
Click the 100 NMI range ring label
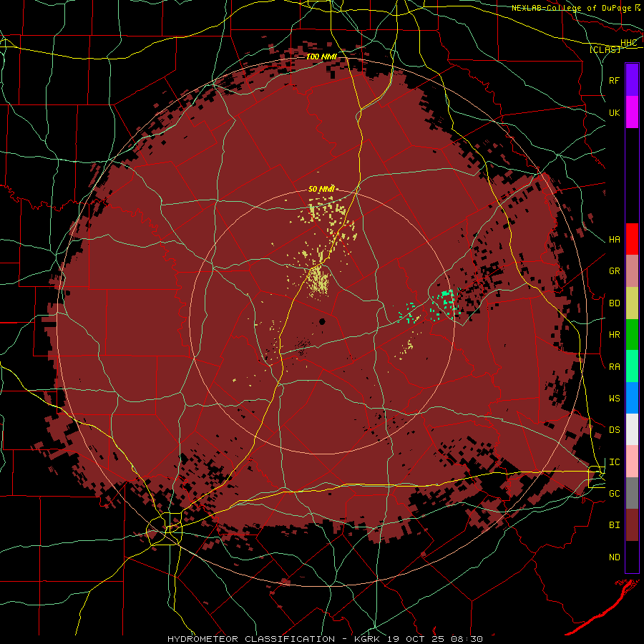pyautogui.click(x=321, y=57)
